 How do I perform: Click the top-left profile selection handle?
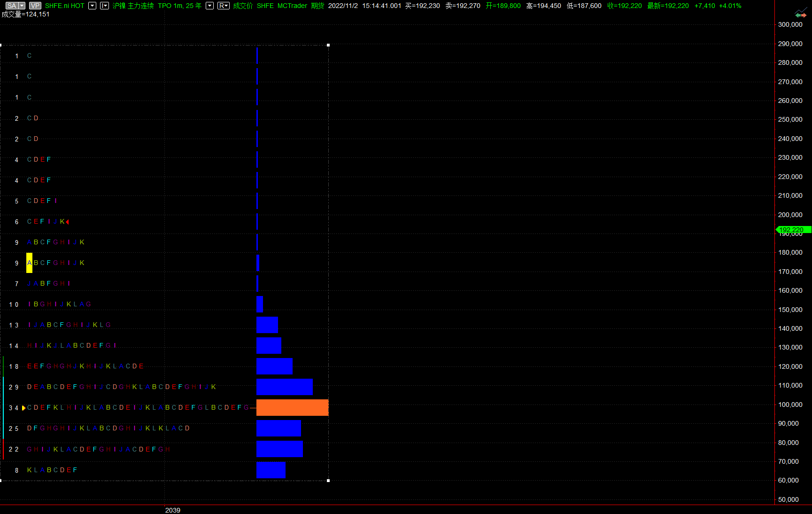coord(1,45)
